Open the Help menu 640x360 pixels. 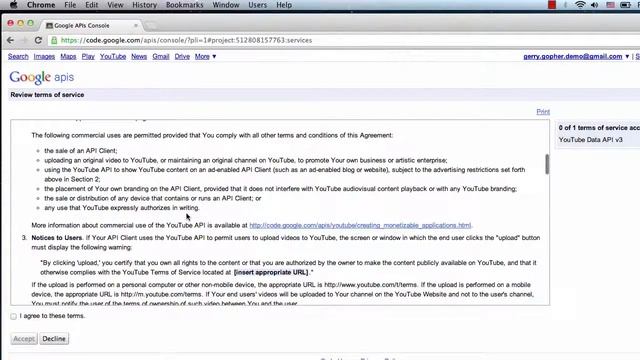pos(284,5)
